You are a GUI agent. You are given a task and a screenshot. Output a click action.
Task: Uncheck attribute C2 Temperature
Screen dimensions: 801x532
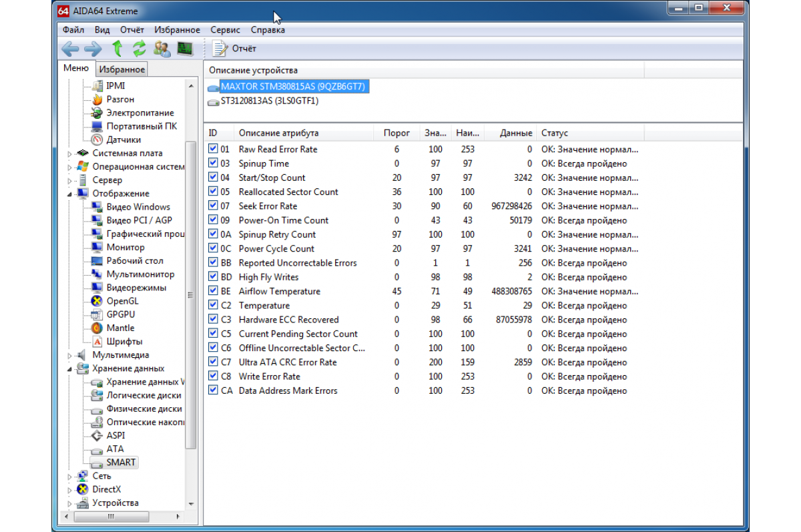(213, 305)
